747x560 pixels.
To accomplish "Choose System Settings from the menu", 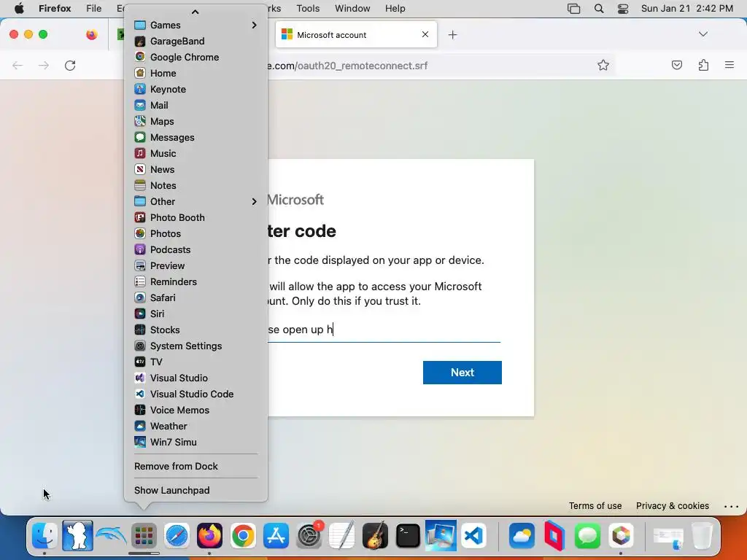I will pos(196,346).
